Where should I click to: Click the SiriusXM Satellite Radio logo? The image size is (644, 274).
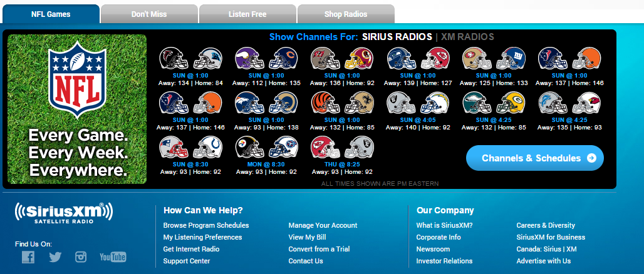(x=64, y=213)
